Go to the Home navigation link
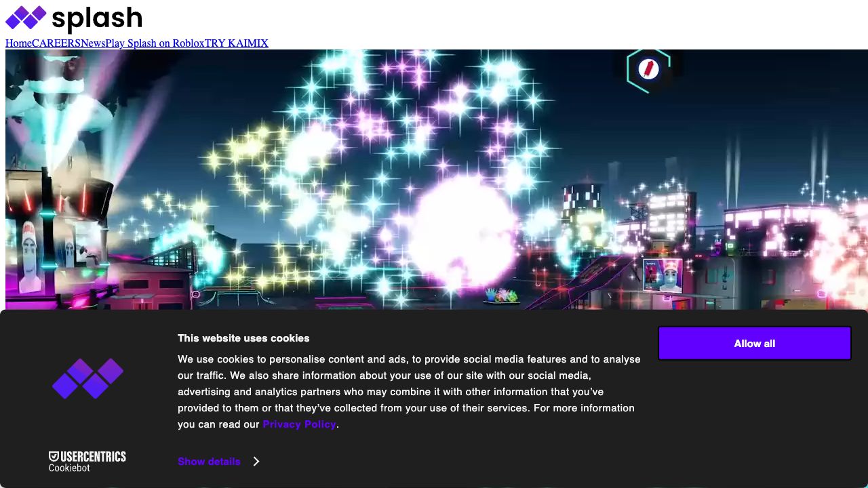This screenshot has width=868, height=488. pos(18,43)
